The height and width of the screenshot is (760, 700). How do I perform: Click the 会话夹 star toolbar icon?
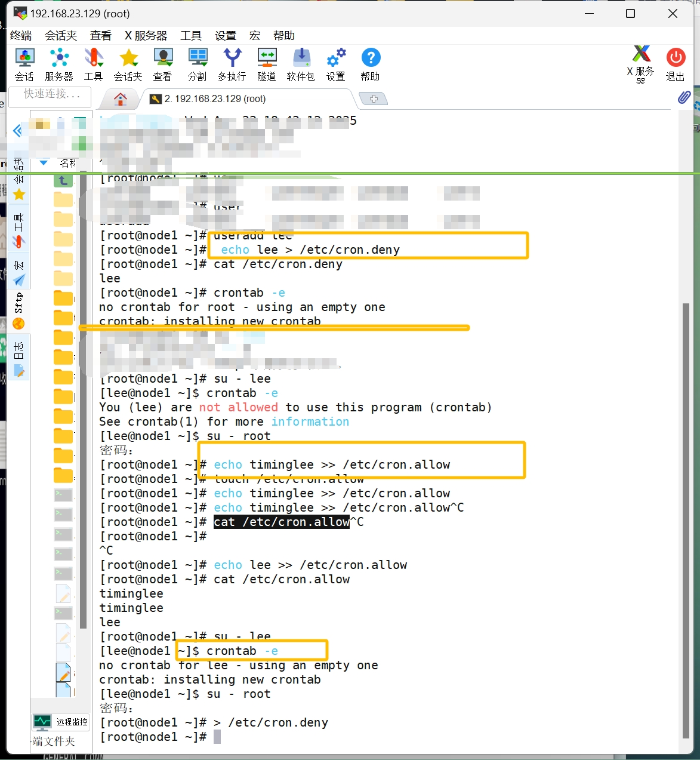click(x=128, y=64)
